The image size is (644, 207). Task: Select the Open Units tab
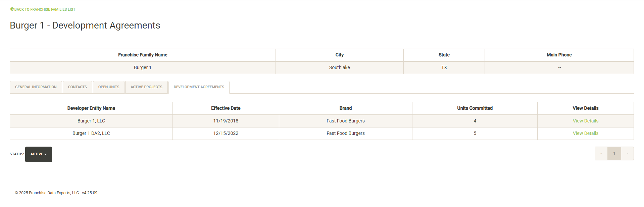click(x=109, y=87)
